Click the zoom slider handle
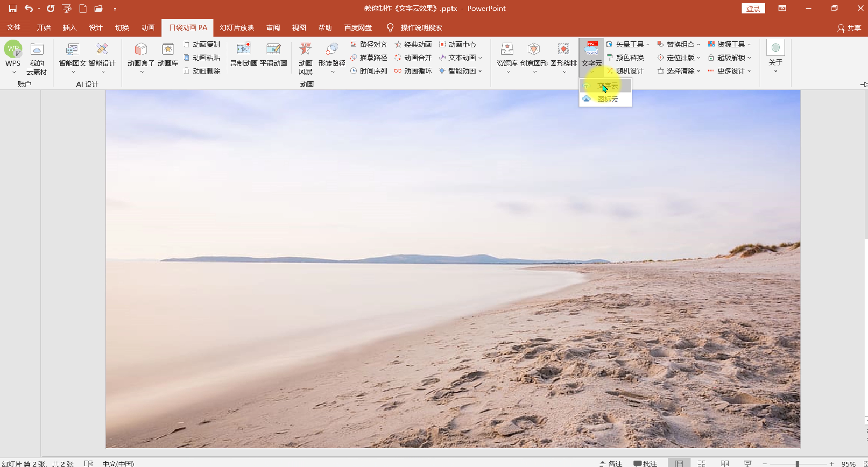Viewport: 868px width, 467px height. (797, 464)
